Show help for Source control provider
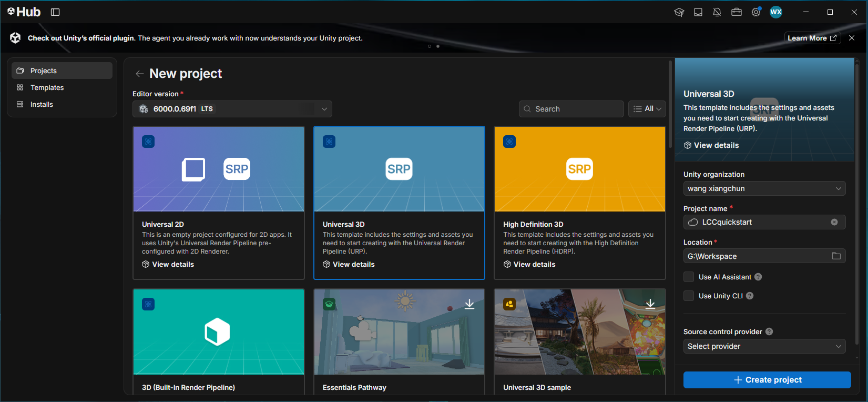868x402 pixels. click(769, 331)
